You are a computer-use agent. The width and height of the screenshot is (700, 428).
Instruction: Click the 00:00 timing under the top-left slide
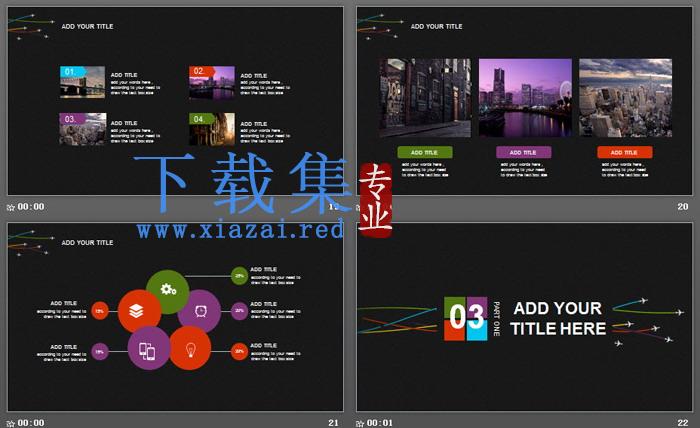pos(31,207)
